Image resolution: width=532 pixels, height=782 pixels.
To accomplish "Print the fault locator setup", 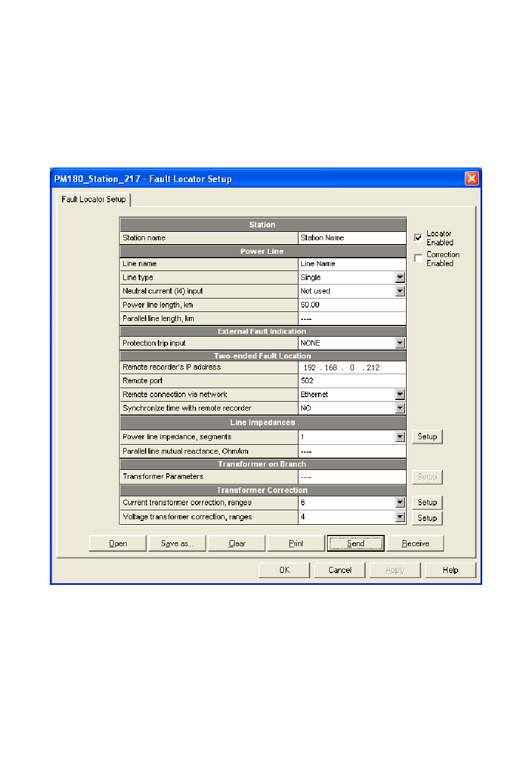I will click(296, 543).
